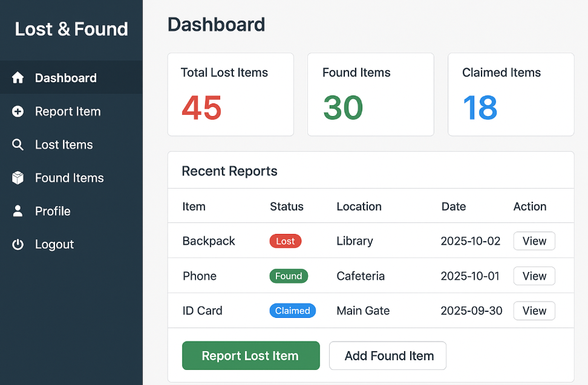This screenshot has width=588, height=385.
Task: Click the plus-circle icon beside Report Item
Action: pyautogui.click(x=16, y=111)
